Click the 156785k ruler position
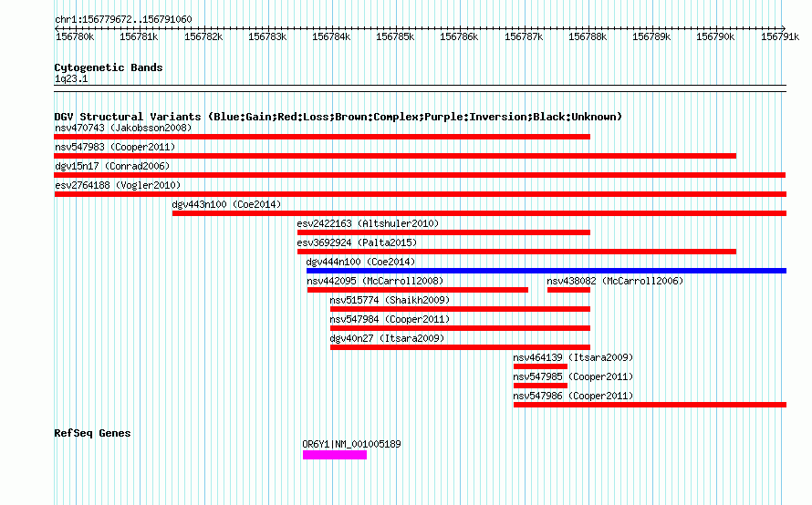This screenshot has height=505, width=812. coord(395,36)
